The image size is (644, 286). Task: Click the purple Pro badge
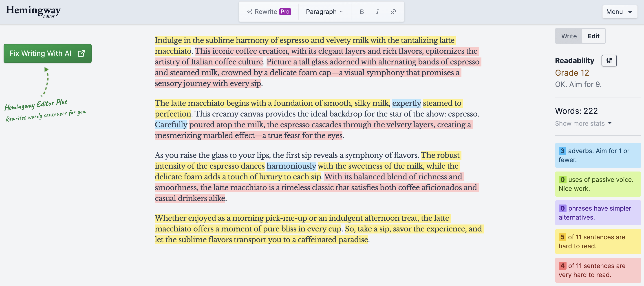coord(285,12)
